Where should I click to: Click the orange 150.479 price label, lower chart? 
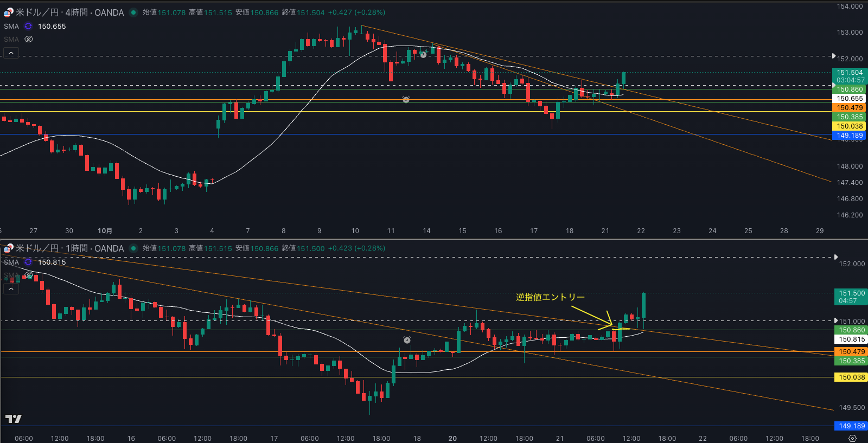point(852,352)
